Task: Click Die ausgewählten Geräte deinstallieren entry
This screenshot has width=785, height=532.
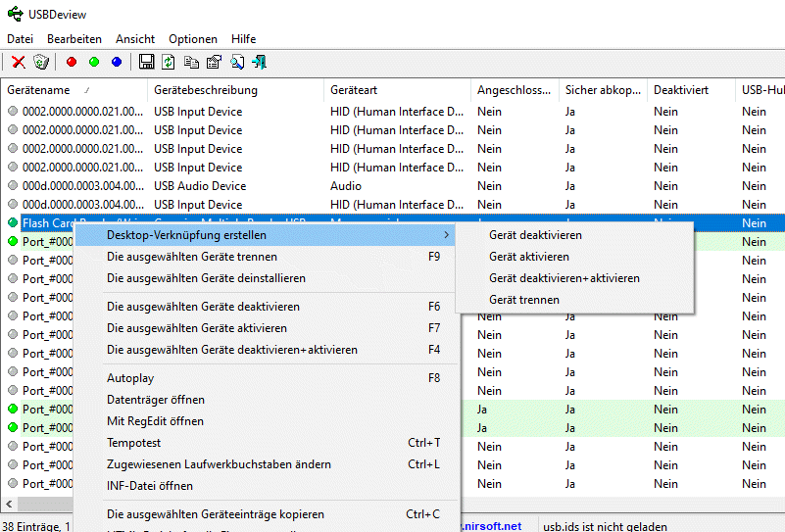Action: point(206,278)
